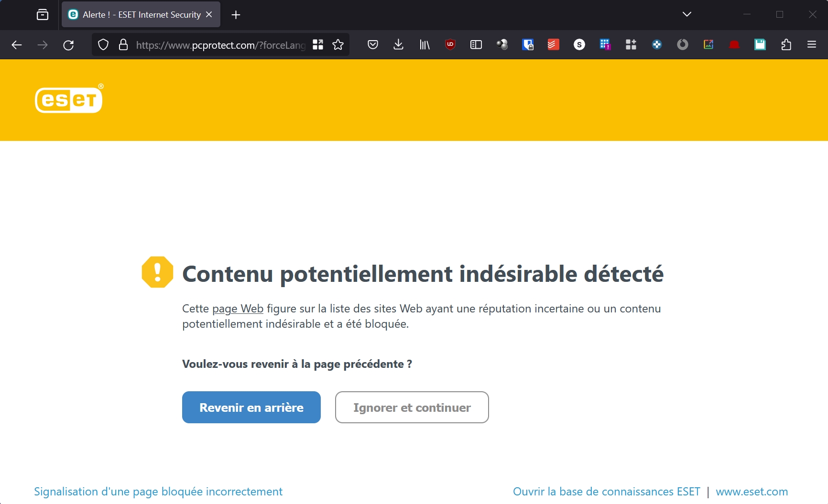Image resolution: width=828 pixels, height=504 pixels.
Task: Click the URL address field
Action: [220, 45]
